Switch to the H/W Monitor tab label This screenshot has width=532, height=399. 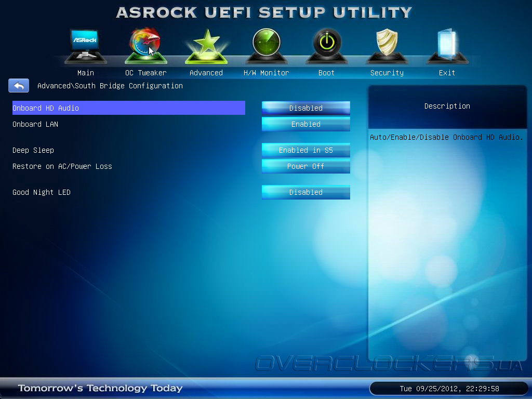pos(267,73)
